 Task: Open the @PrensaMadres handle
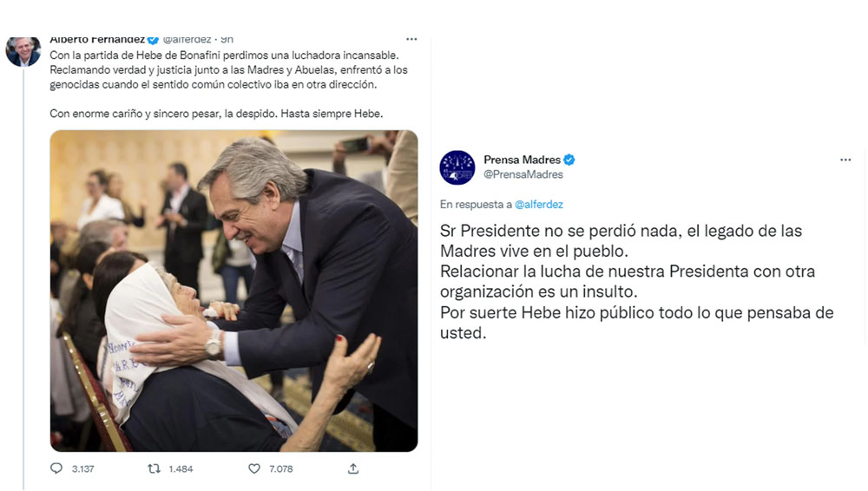(x=523, y=174)
